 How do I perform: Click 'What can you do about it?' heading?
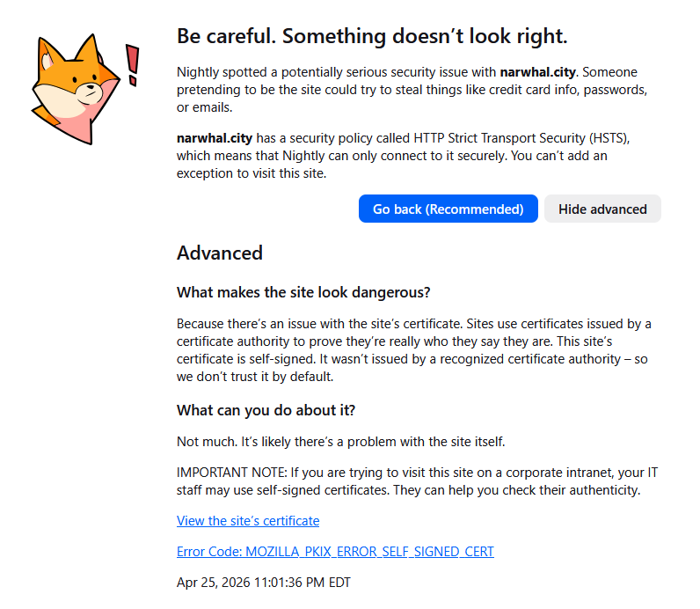pyautogui.click(x=266, y=410)
